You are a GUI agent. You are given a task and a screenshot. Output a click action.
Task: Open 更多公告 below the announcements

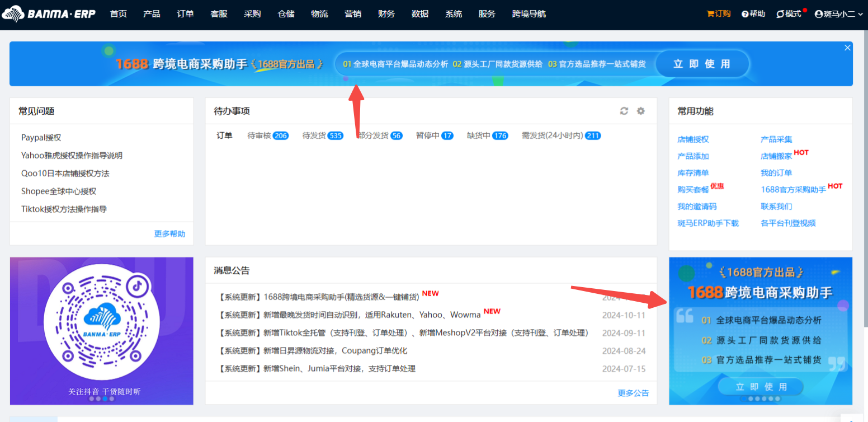[633, 393]
